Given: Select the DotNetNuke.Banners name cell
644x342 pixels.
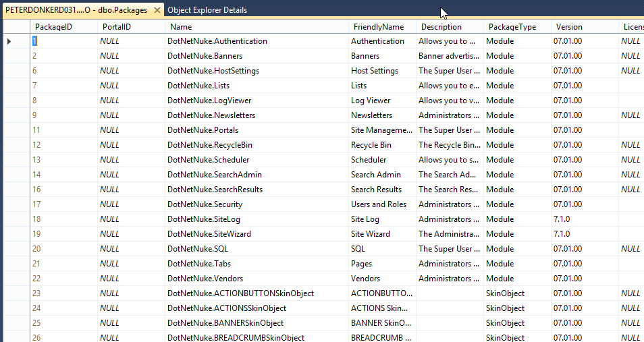Looking at the screenshot, I should point(257,56).
